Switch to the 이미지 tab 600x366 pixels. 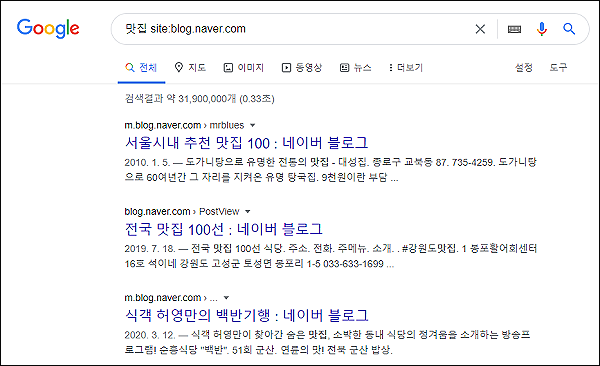click(x=244, y=68)
